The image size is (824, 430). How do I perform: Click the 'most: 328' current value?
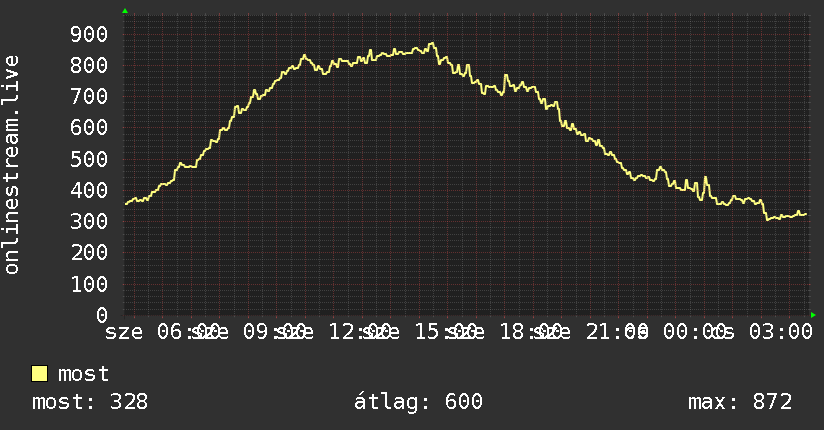(90, 402)
